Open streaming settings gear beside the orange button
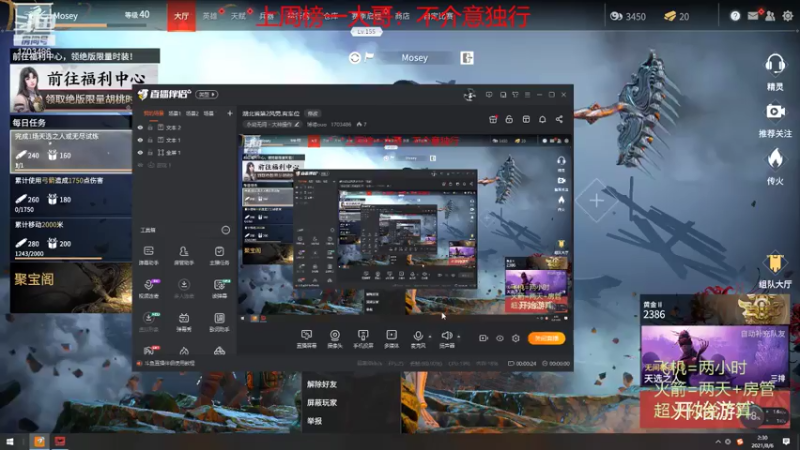The image size is (800, 450). pos(516,338)
